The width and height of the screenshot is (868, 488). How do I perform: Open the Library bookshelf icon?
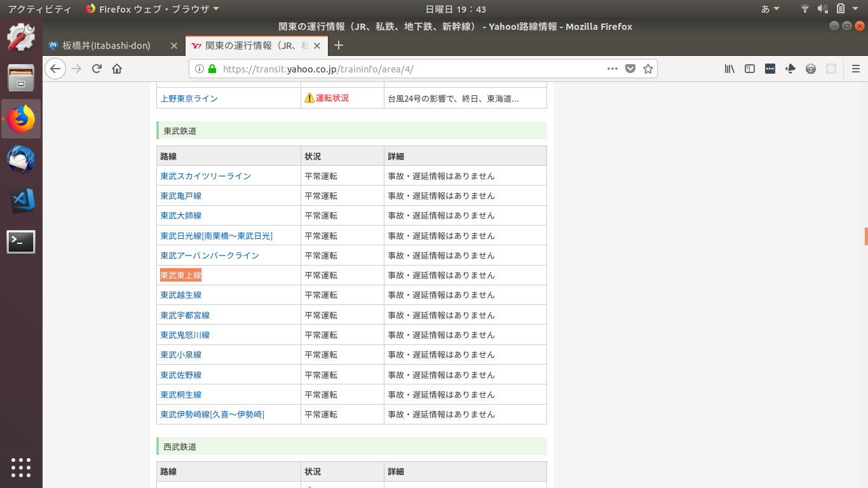pyautogui.click(x=729, y=69)
